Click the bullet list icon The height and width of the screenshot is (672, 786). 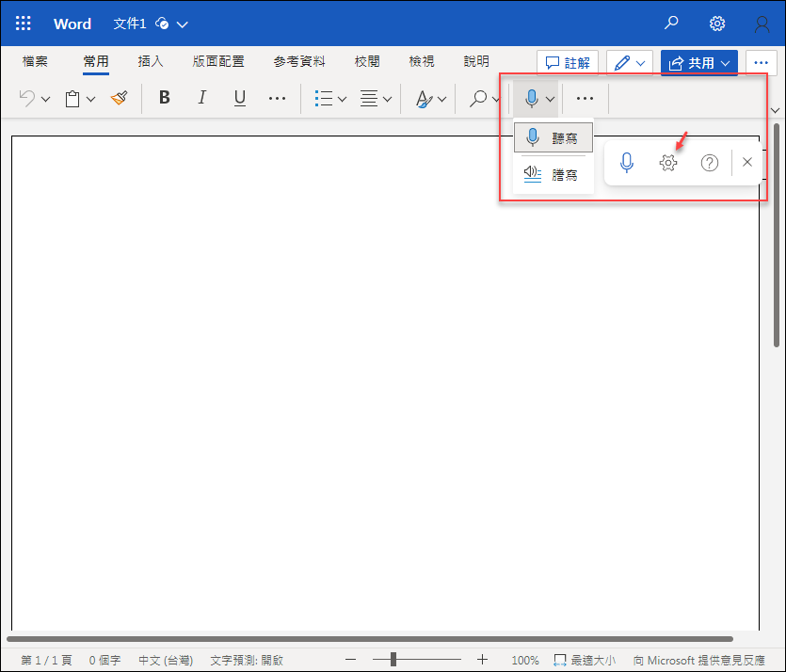click(x=323, y=98)
